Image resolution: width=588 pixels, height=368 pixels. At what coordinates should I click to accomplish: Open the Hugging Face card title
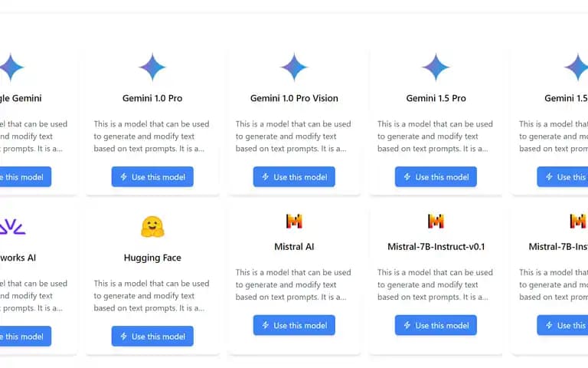click(x=152, y=258)
